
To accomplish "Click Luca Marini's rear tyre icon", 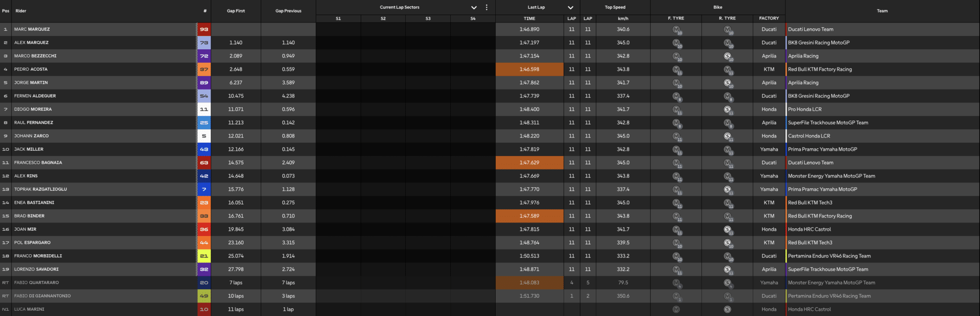I will click(727, 309).
